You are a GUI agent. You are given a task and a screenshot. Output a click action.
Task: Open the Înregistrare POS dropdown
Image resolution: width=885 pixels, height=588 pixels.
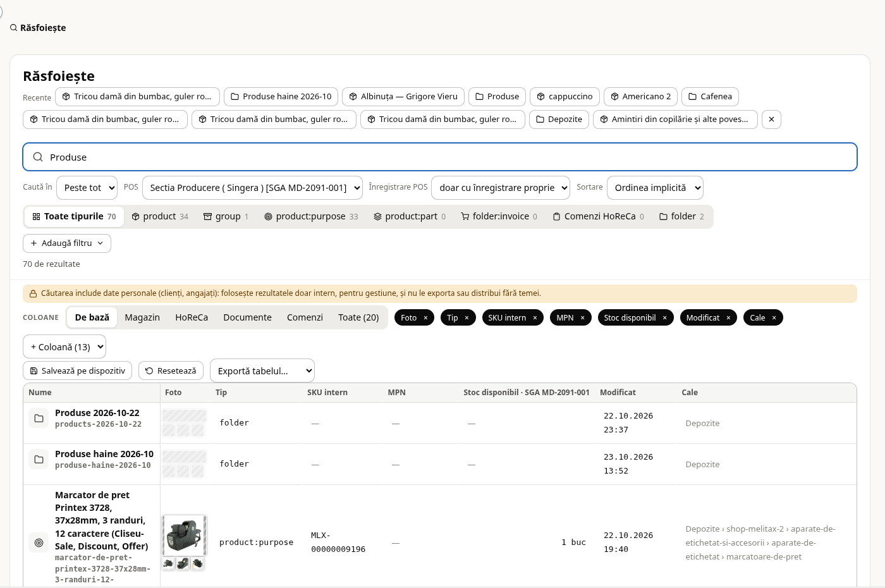[x=501, y=188]
